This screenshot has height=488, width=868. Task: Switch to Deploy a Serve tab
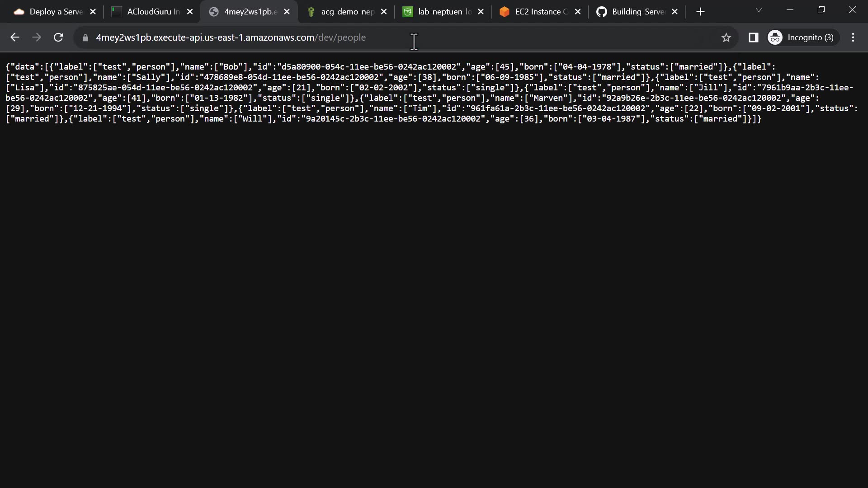tap(50, 12)
